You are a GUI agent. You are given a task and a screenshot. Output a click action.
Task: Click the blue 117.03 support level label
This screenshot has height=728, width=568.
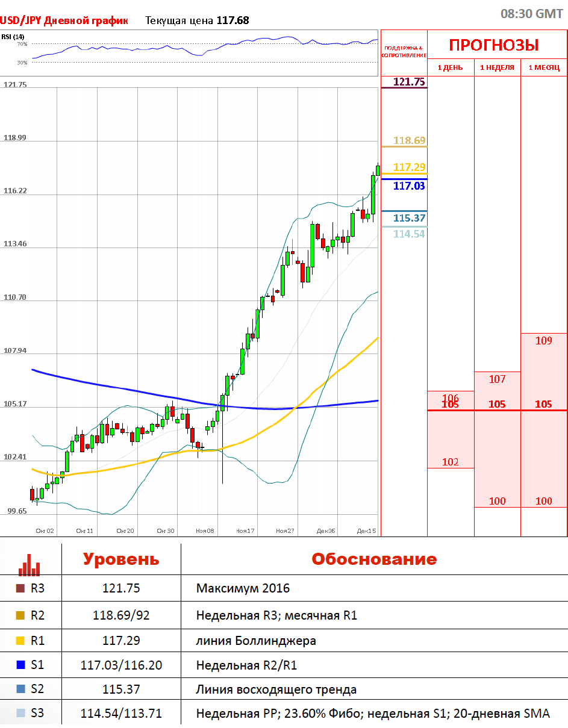tap(409, 186)
